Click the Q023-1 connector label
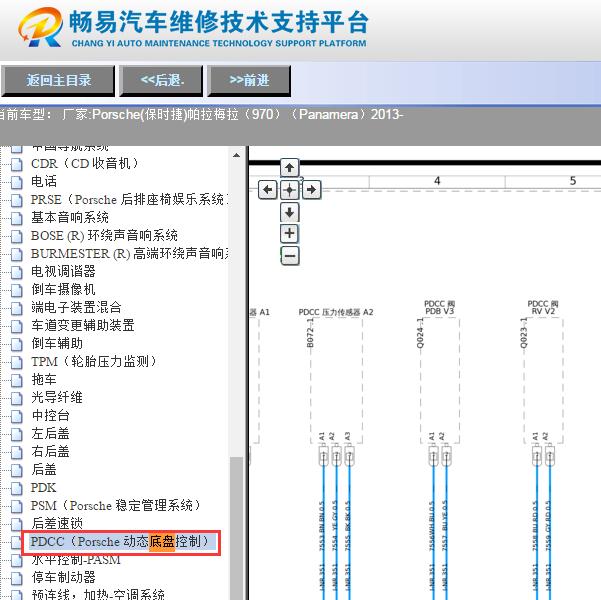 (x=524, y=333)
